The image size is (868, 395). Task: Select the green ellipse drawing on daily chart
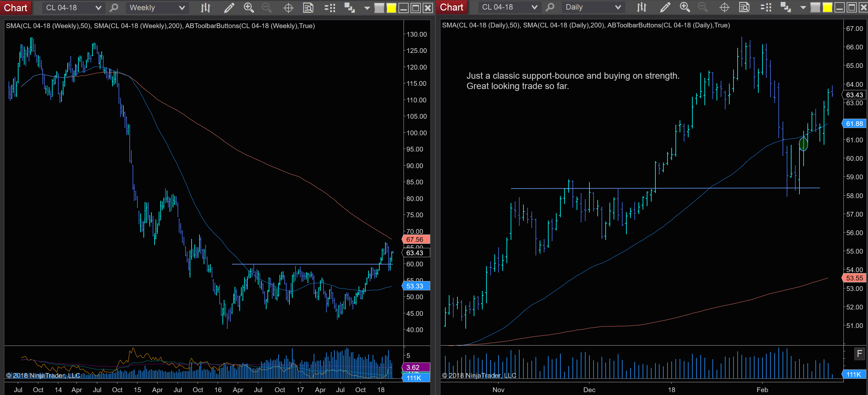tap(803, 144)
